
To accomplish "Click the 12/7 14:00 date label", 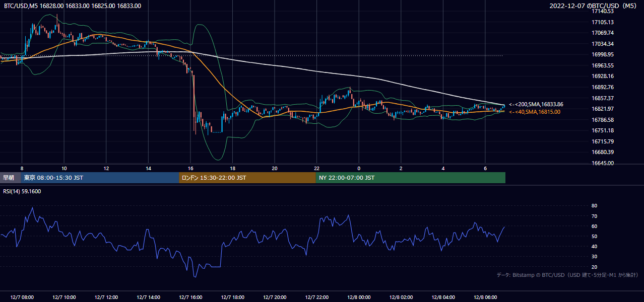I will coord(148,297).
